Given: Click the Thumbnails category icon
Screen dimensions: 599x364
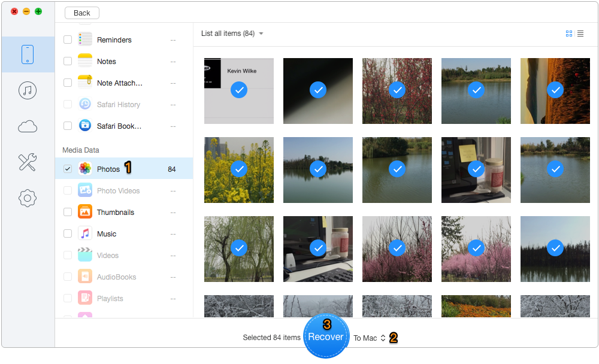Looking at the screenshot, I should click(x=85, y=211).
